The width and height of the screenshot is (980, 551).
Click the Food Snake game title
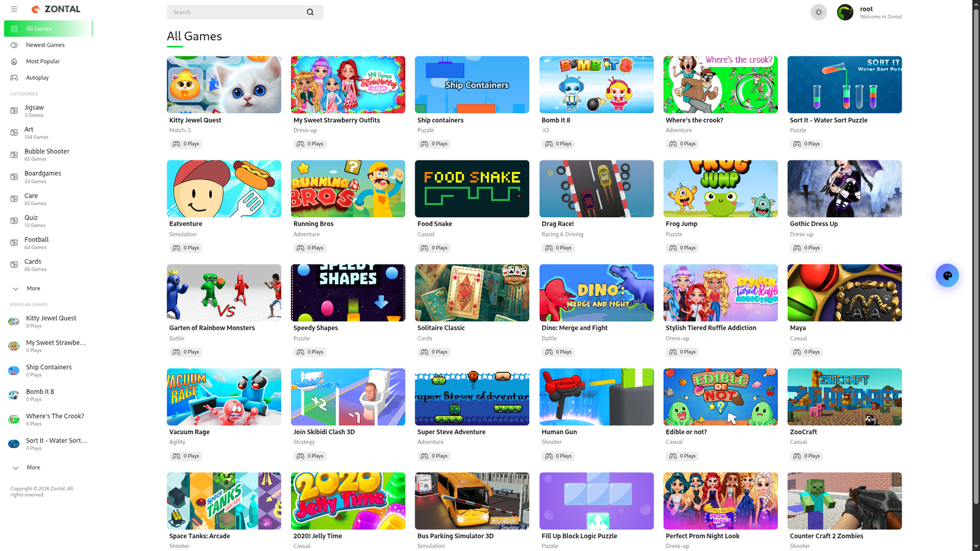(x=434, y=224)
